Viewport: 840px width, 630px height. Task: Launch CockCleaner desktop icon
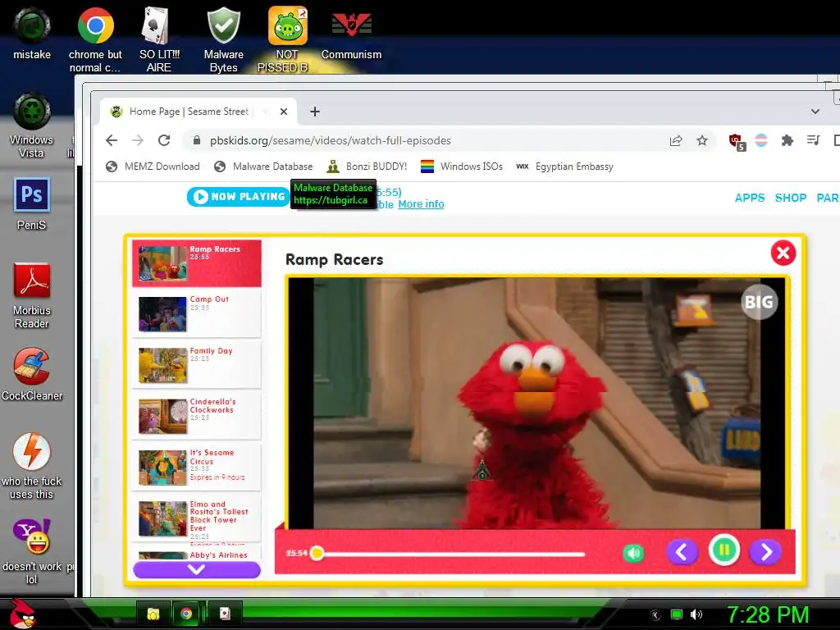(x=32, y=374)
